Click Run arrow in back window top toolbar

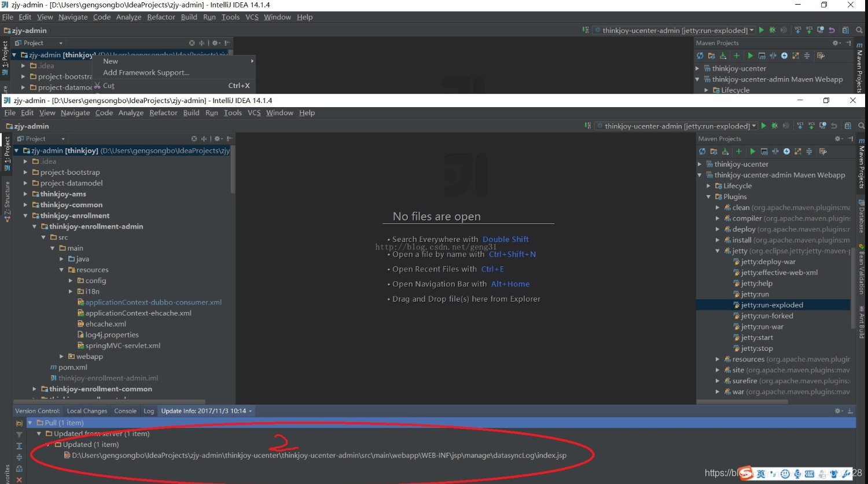762,30
